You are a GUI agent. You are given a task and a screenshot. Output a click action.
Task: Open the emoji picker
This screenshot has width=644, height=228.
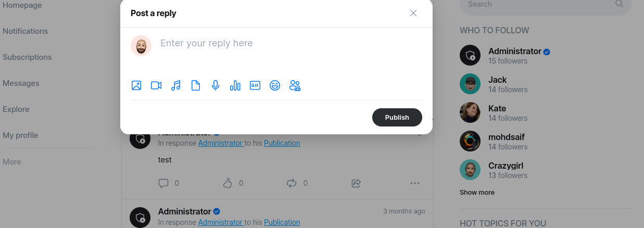tap(275, 85)
